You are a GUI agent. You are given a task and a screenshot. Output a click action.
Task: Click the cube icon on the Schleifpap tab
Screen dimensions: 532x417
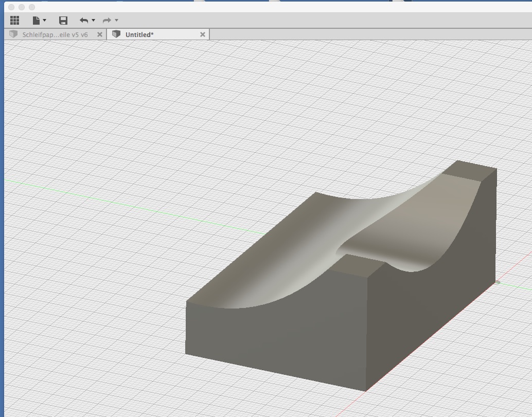pyautogui.click(x=12, y=34)
